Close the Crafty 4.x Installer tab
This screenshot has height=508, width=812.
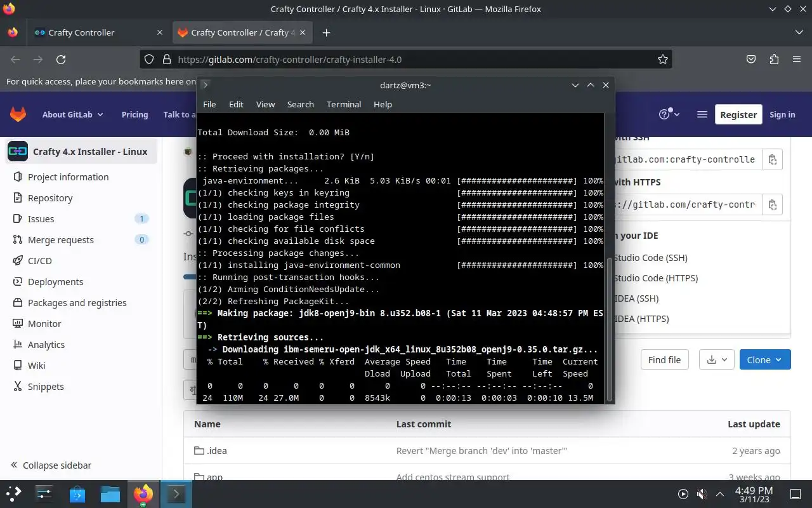click(x=303, y=32)
